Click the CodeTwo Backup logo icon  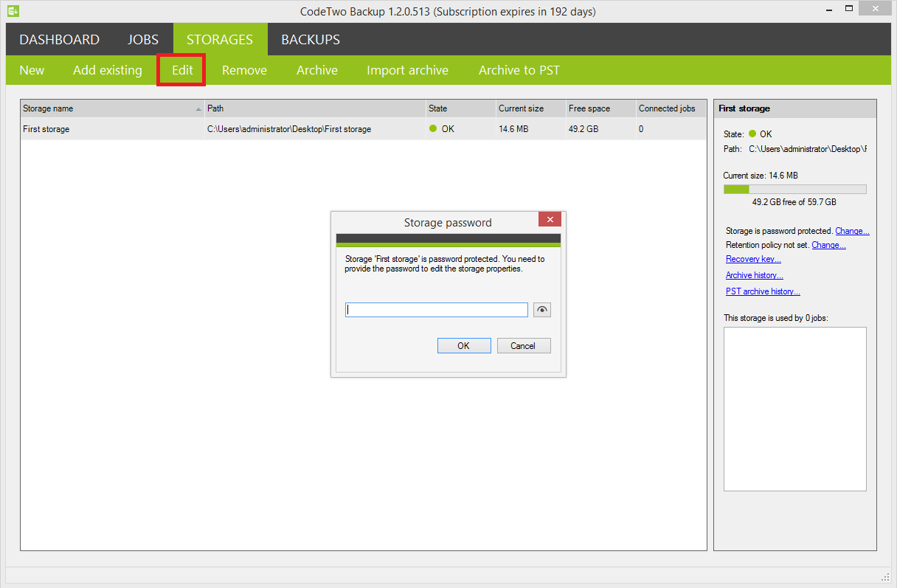(x=13, y=11)
